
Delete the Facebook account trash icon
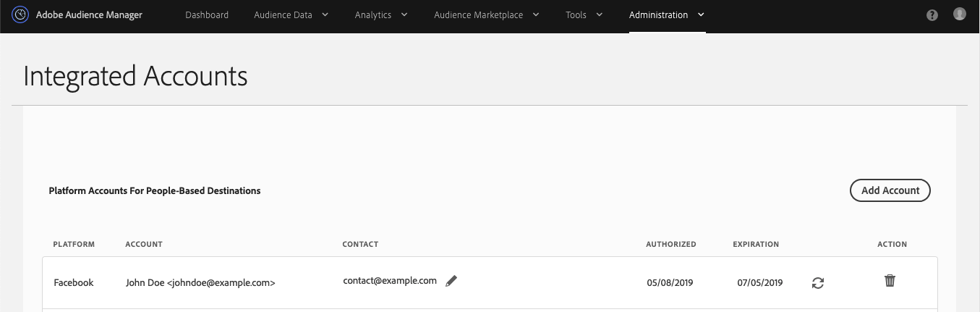890,281
